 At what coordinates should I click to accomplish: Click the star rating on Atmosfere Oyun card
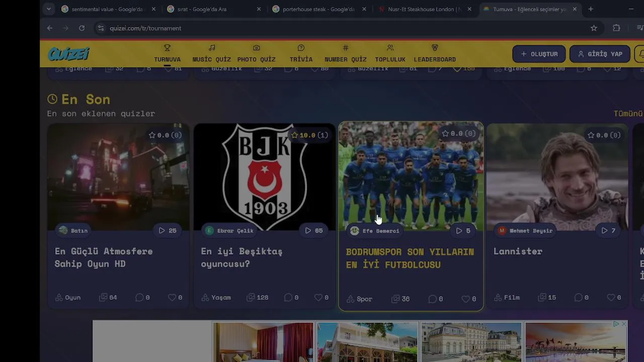[165, 135]
